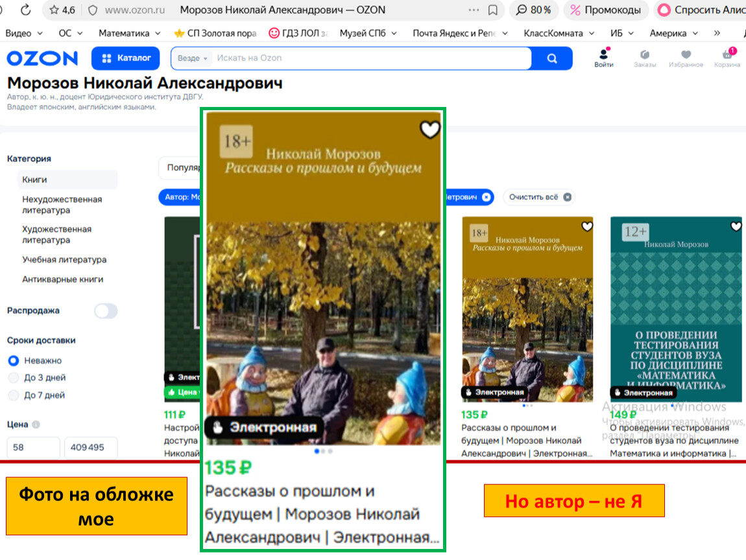This screenshot has width=746, height=560.
Task: Open the Войти profile icon
Action: pos(604,58)
